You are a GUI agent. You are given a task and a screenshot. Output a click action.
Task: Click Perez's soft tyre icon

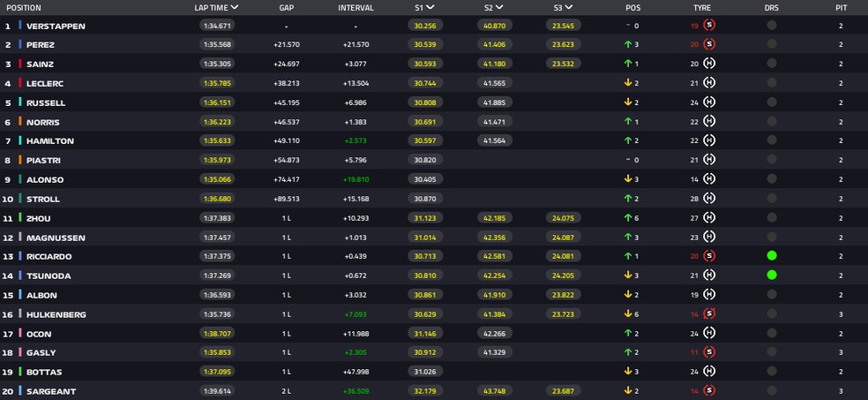709,44
